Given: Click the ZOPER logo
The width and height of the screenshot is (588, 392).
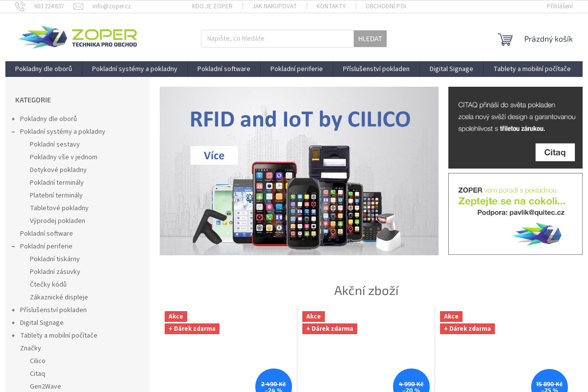Looking at the screenshot, I should coord(77,37).
